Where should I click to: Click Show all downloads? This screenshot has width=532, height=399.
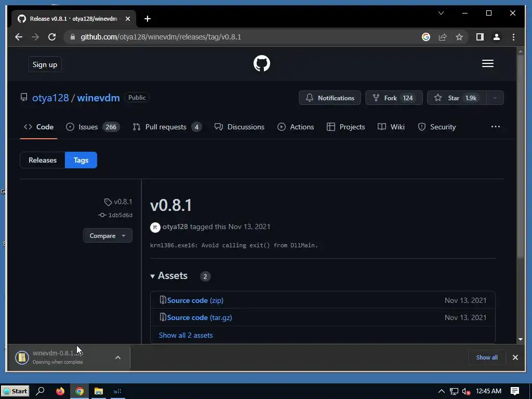[x=487, y=357]
